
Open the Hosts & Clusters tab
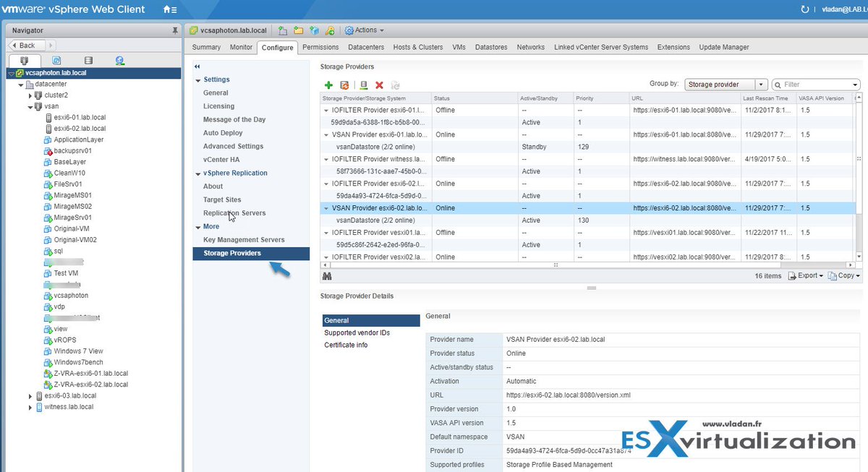point(418,47)
